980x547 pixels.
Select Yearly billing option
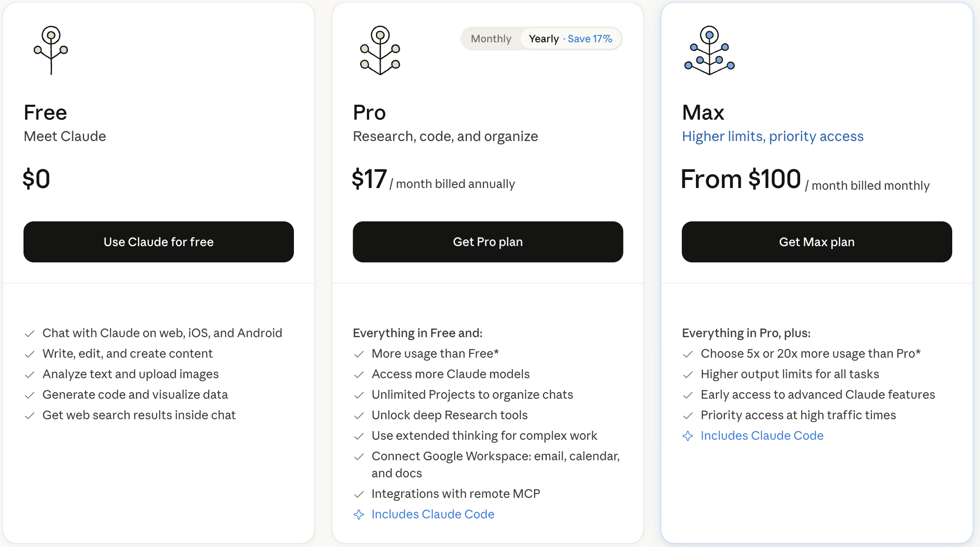pyautogui.click(x=544, y=39)
